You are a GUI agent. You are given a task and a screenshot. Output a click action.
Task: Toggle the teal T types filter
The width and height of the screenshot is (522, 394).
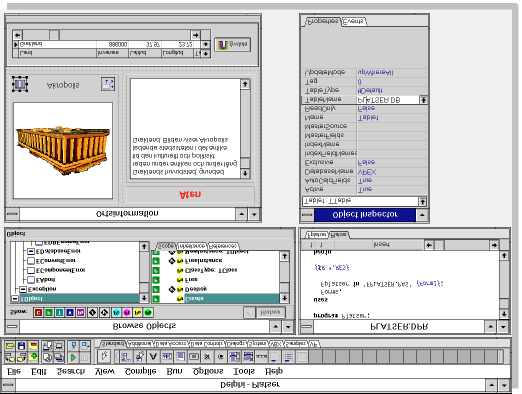pyautogui.click(x=59, y=312)
